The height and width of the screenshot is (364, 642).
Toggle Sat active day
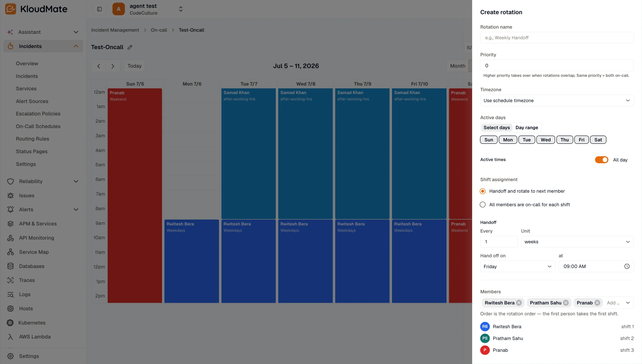(x=598, y=140)
